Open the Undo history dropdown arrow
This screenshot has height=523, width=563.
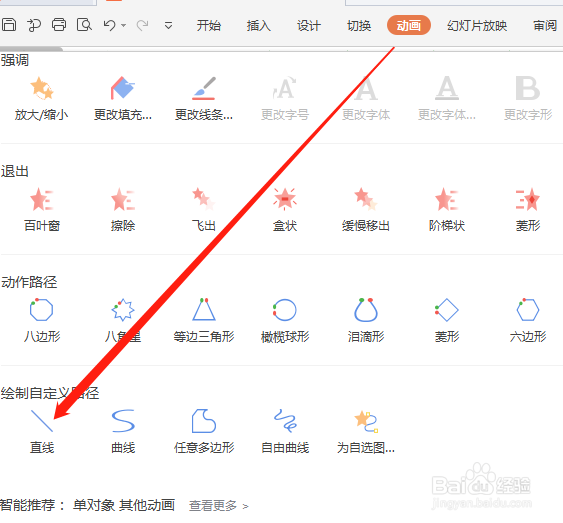coord(124,25)
